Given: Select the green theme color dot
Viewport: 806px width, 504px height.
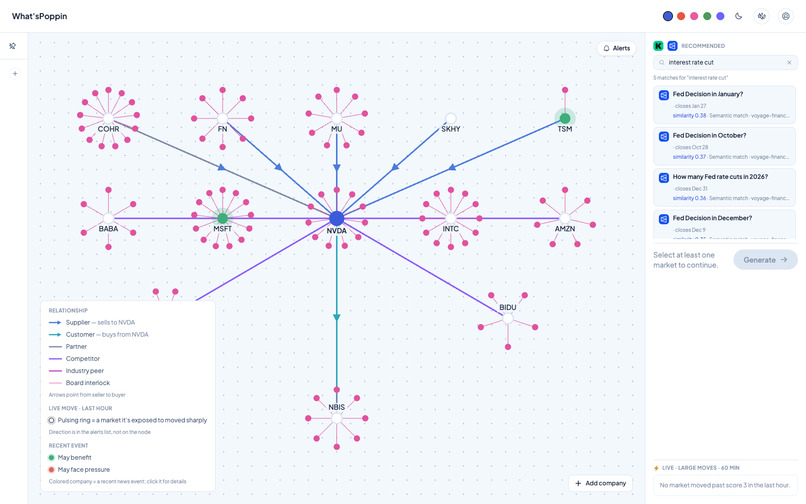Looking at the screenshot, I should [707, 16].
